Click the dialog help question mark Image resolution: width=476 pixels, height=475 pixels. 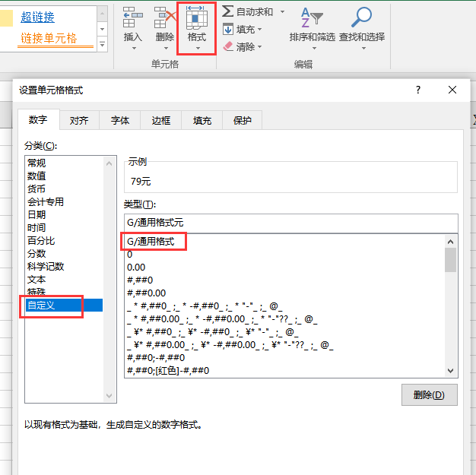coord(418,90)
